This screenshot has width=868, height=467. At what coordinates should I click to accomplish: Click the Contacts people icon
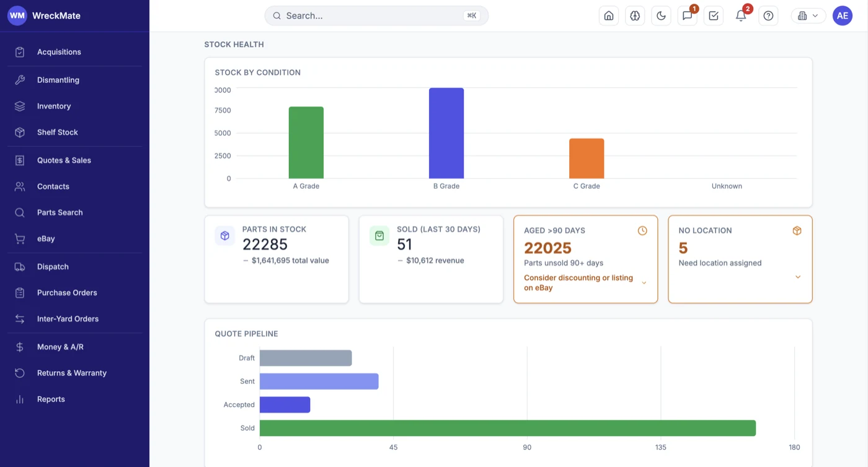[20, 186]
